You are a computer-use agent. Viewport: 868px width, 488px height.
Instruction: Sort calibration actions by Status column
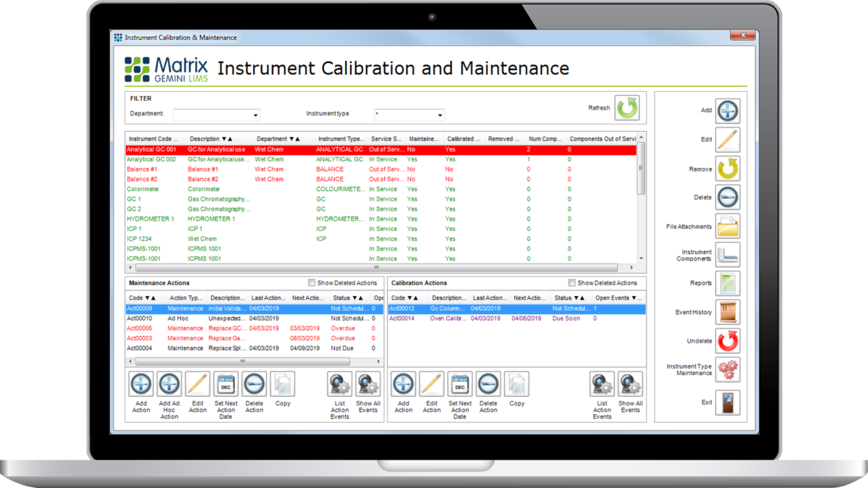tap(571, 298)
